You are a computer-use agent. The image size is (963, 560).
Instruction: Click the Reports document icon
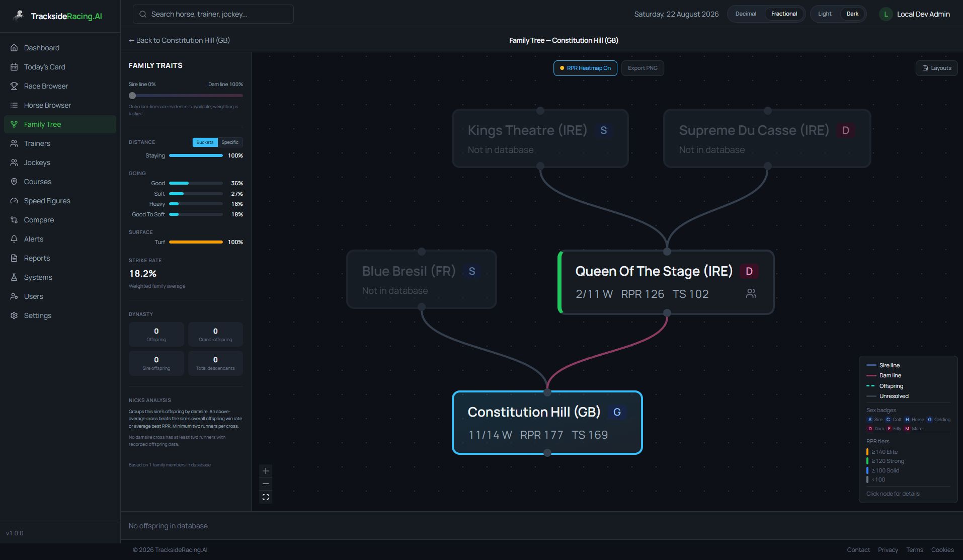tap(14, 258)
